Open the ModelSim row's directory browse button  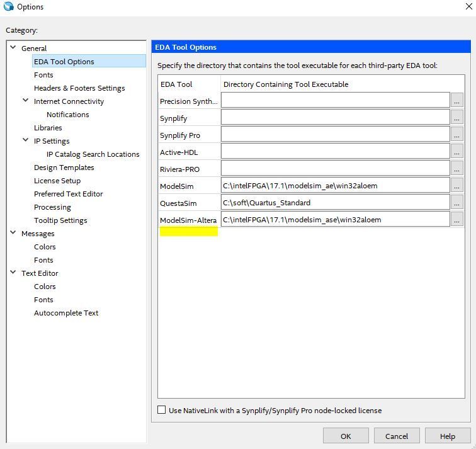[x=457, y=185]
